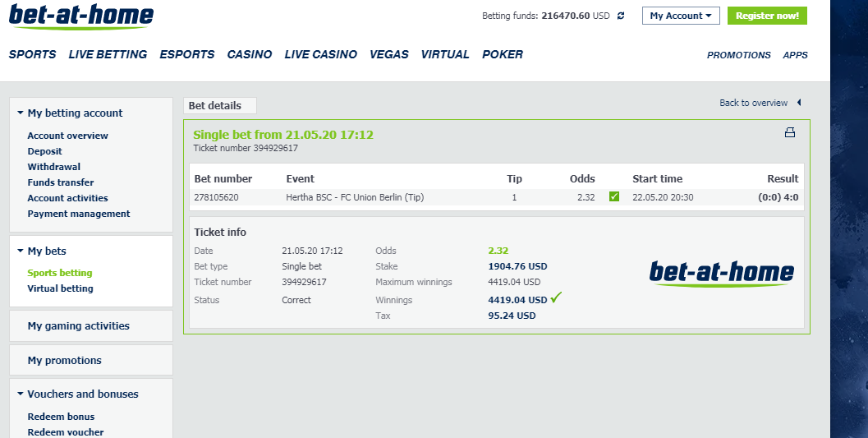Open Virtual betting under My bets
Screen dimensions: 868x438
point(60,288)
